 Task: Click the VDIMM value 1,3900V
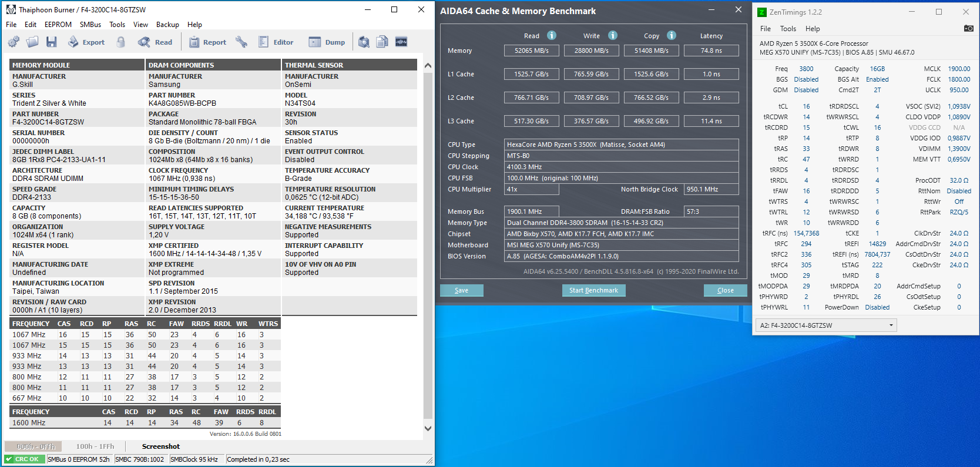(x=959, y=149)
